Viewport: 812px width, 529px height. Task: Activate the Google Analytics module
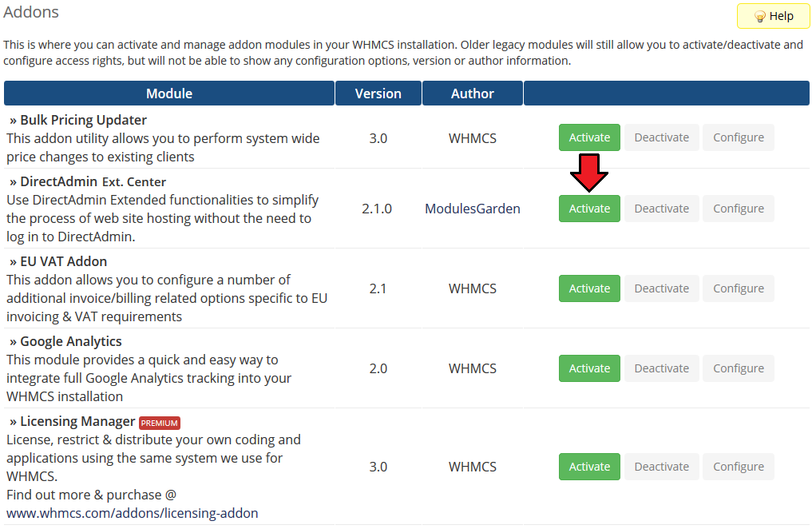589,368
